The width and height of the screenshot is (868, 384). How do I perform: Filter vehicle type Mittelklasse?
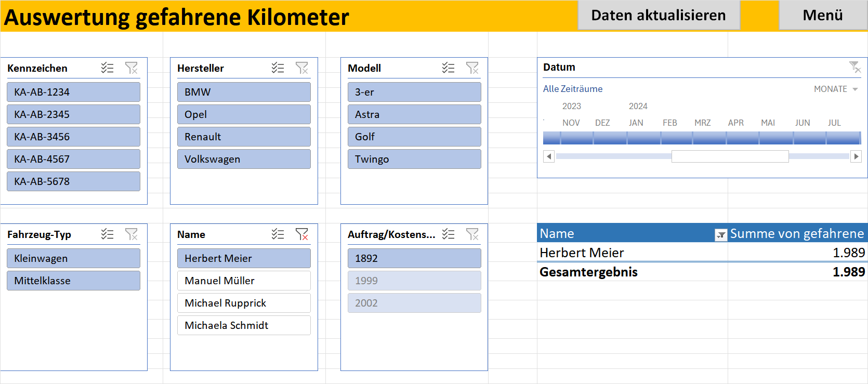click(73, 281)
